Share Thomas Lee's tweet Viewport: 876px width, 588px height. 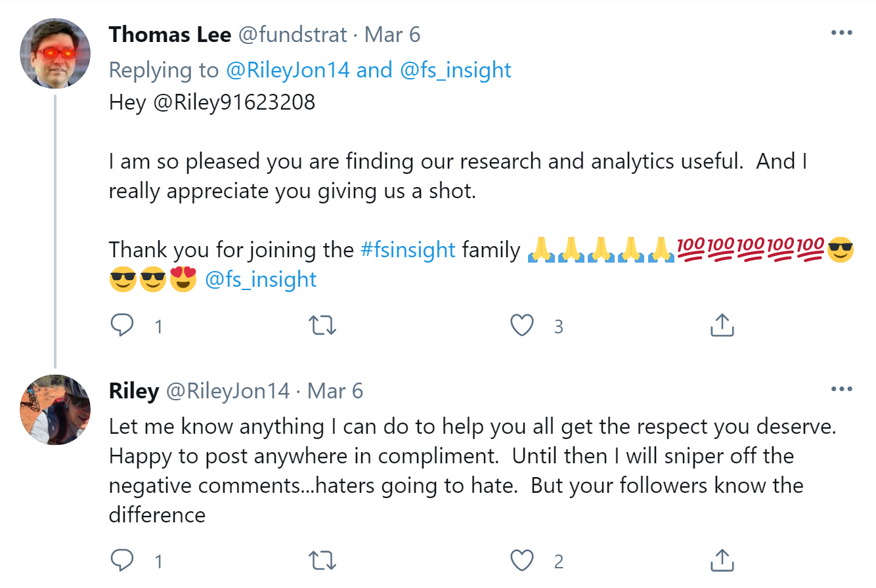[722, 325]
